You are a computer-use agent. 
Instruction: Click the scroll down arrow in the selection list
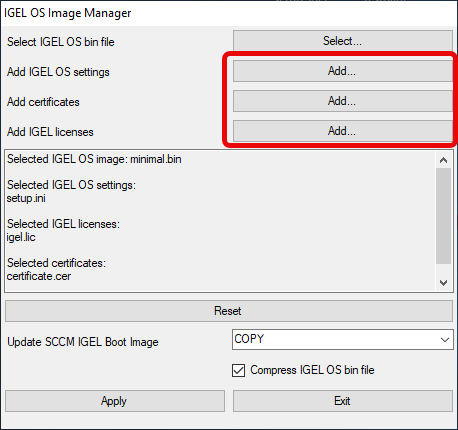[443, 283]
